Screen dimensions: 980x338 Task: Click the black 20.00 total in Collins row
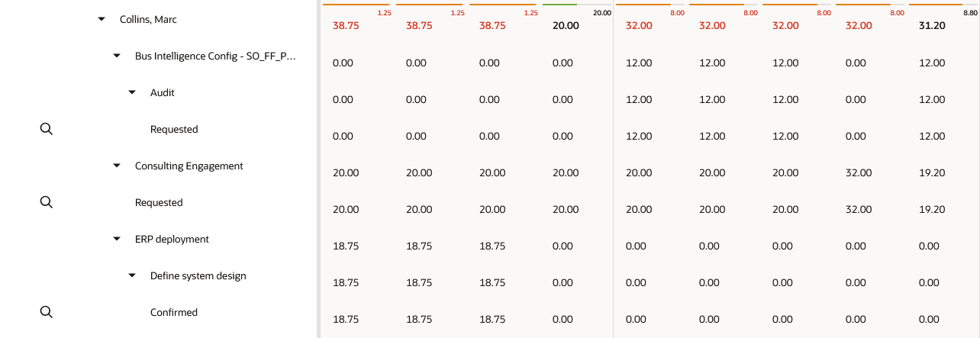565,25
